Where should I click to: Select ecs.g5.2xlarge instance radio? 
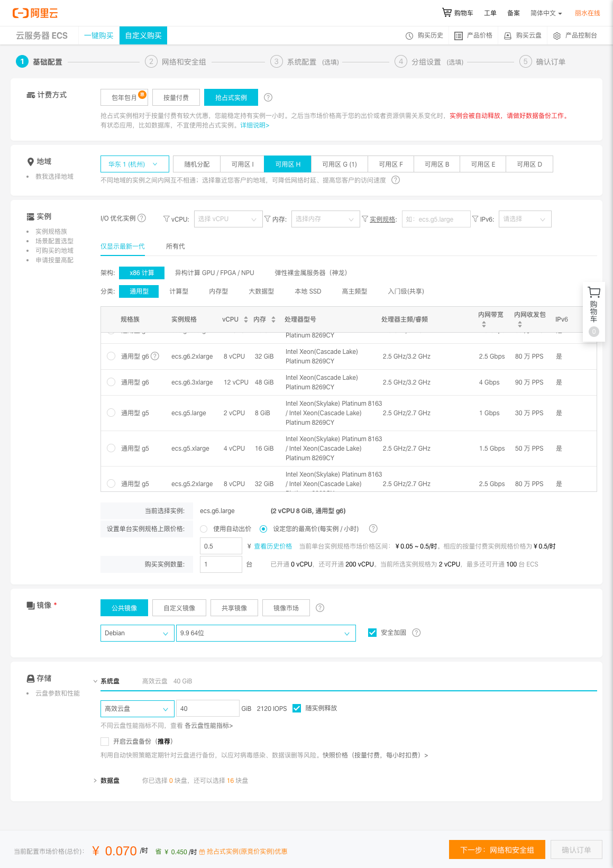tap(111, 483)
